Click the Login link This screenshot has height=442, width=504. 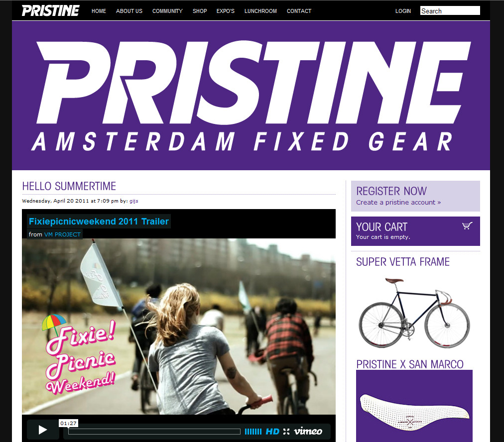403,11
